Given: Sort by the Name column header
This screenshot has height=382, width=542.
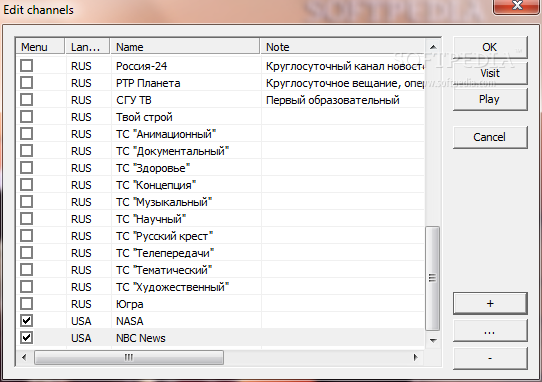Looking at the screenshot, I should point(185,47).
